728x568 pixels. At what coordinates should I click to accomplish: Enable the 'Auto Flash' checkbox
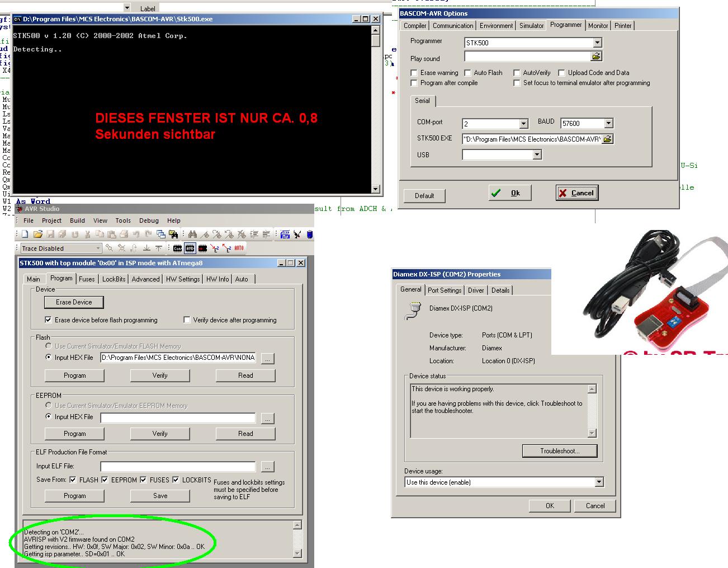click(467, 73)
